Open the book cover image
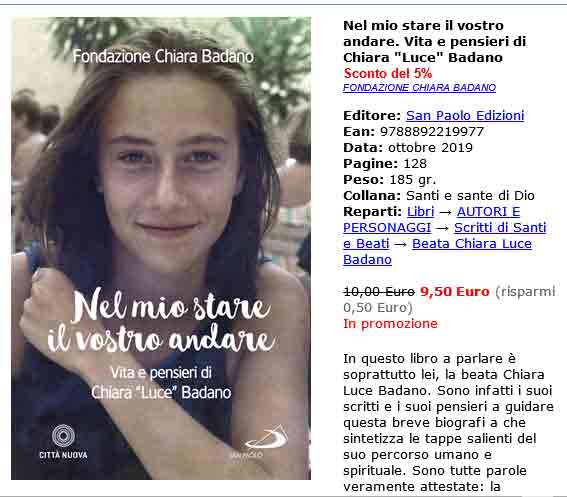The width and height of the screenshot is (567, 497). (161, 248)
